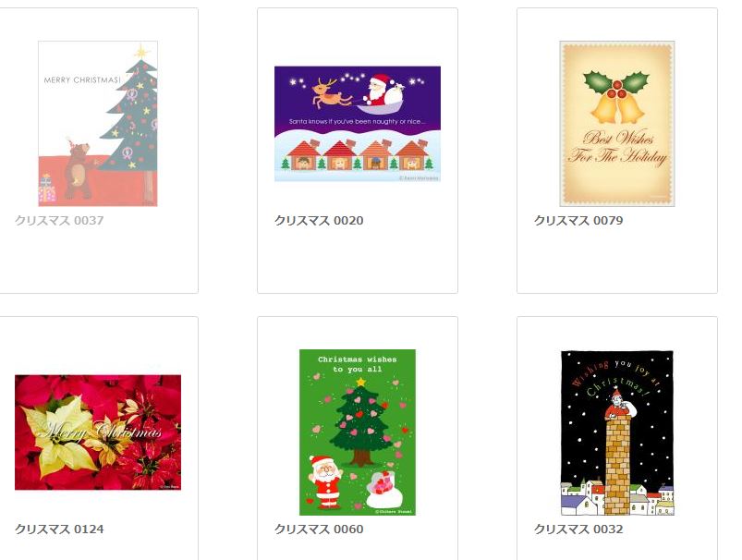Click the row of houses on the purple card

pos(359,155)
